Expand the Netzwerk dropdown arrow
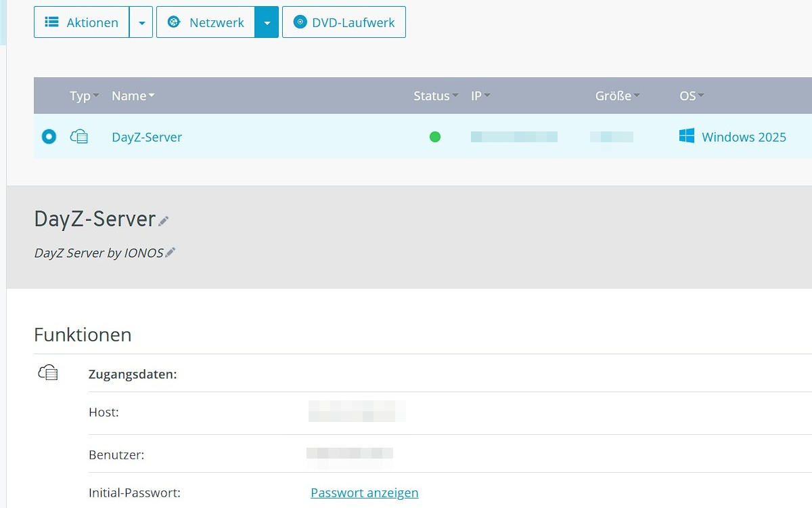The height and width of the screenshot is (508, 812). point(267,22)
